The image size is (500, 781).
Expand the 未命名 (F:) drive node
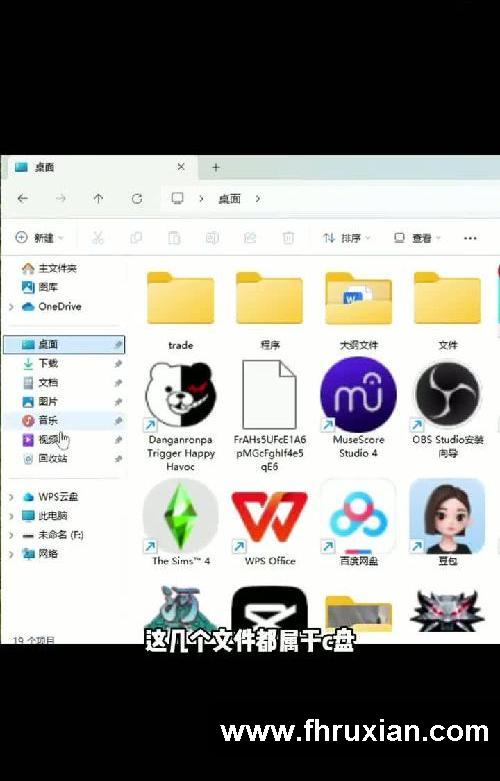click(11, 535)
